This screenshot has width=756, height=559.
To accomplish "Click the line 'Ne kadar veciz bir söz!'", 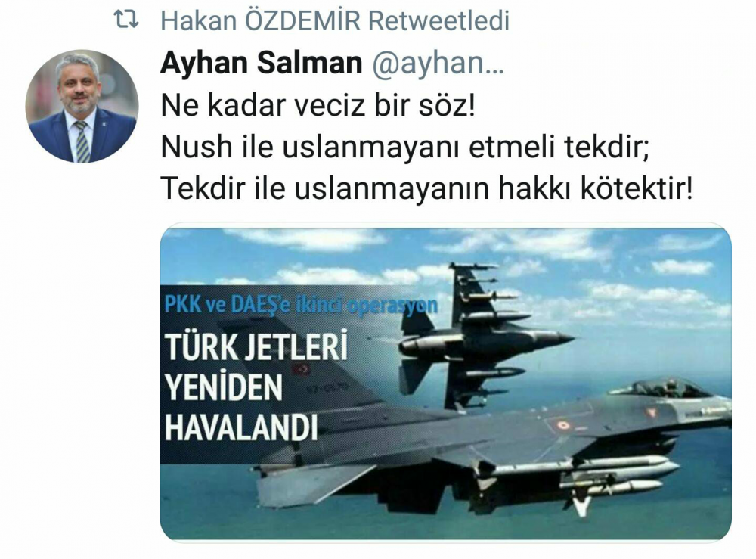I will point(318,104).
